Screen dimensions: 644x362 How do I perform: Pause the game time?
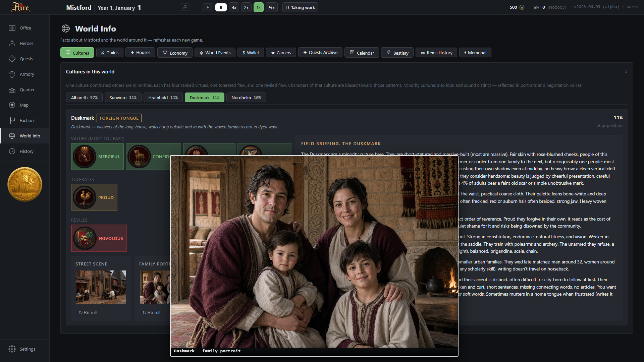(221, 7)
